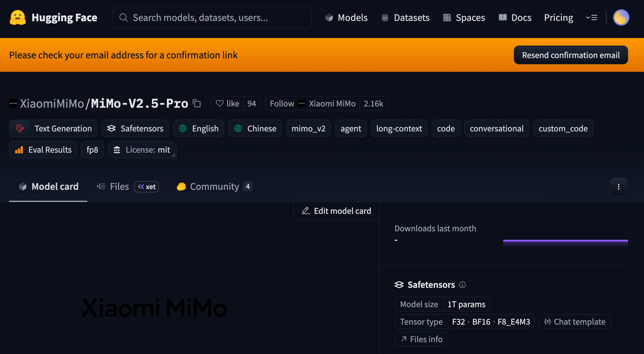The width and height of the screenshot is (644, 354).
Task: Click the xet badge beside Files
Action: (147, 187)
